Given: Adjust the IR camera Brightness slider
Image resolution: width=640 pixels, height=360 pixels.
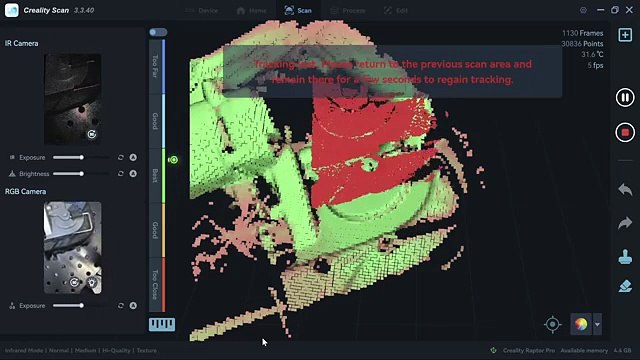Looking at the screenshot, I should tap(81, 173).
